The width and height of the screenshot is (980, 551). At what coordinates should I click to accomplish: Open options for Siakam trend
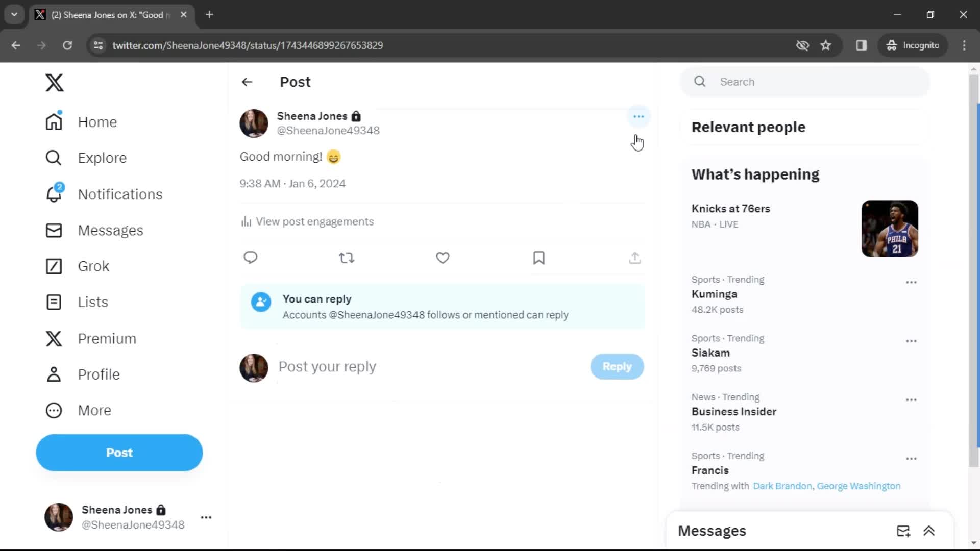tap(911, 341)
